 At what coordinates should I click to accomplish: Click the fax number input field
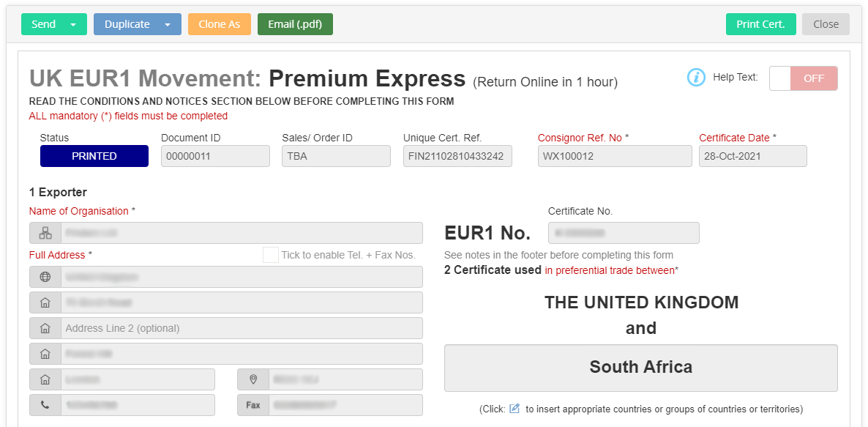(345, 405)
